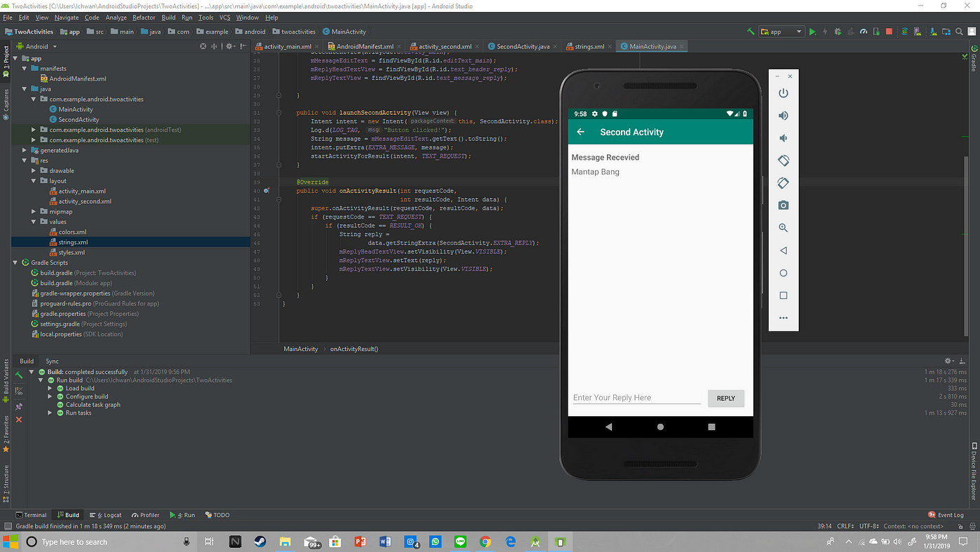Viewport: 980px width, 552px height.
Task: Rotate emulator left icon
Action: pos(783,160)
